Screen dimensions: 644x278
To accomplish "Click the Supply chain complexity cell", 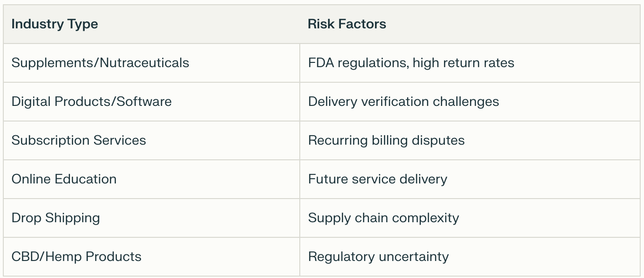I will pyautogui.click(x=383, y=218).
